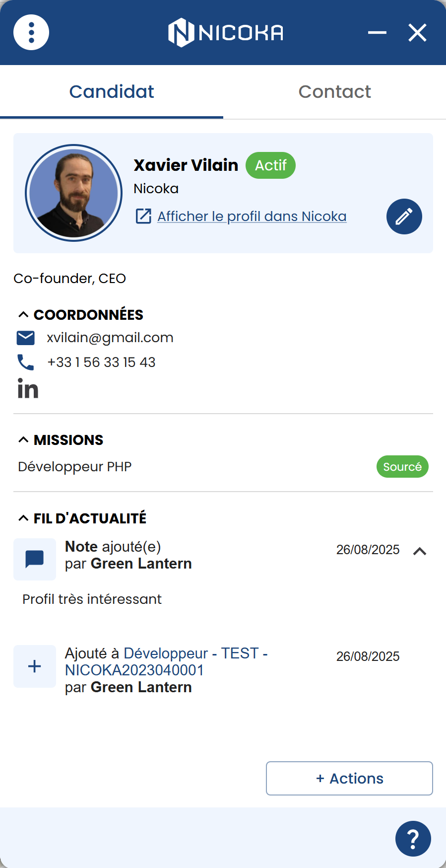
Task: Click the phone handset icon
Action: tap(26, 362)
